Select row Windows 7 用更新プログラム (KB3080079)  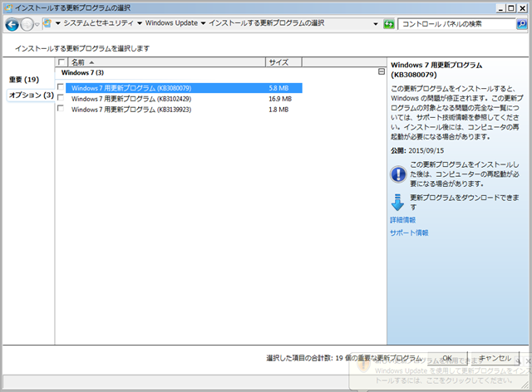pos(184,88)
